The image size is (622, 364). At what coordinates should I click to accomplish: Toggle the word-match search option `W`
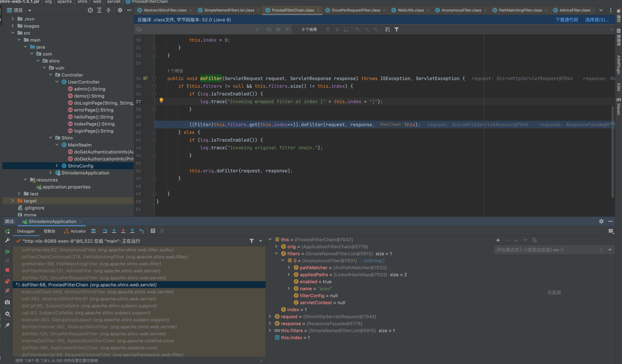coord(278,29)
